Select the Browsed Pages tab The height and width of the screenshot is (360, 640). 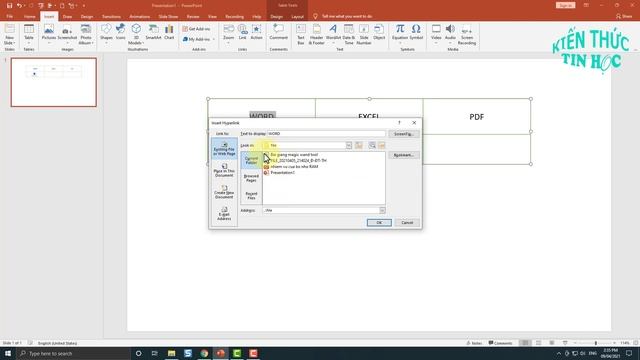251,178
